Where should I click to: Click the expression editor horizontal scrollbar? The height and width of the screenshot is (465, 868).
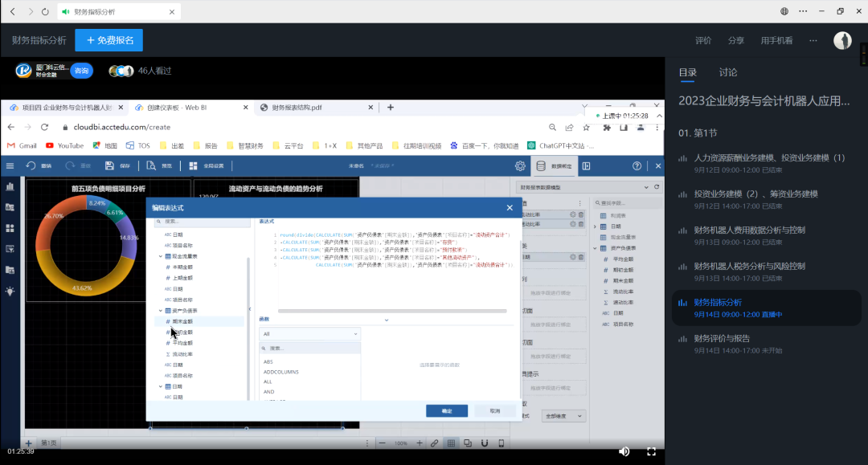pos(392,312)
